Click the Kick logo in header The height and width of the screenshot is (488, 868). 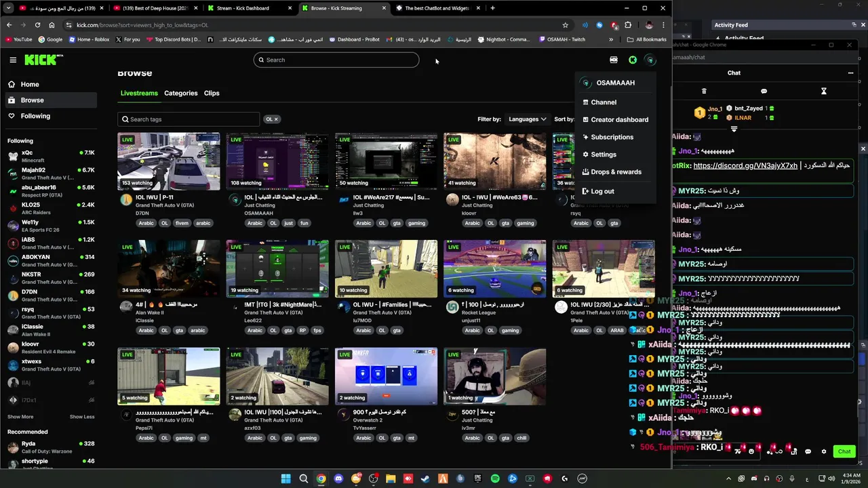click(43, 60)
